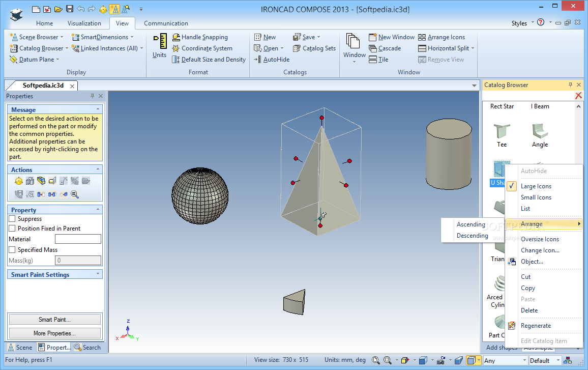Switch to the Communication ribbon tab
Screen dimensions: 588x370
tap(166, 23)
